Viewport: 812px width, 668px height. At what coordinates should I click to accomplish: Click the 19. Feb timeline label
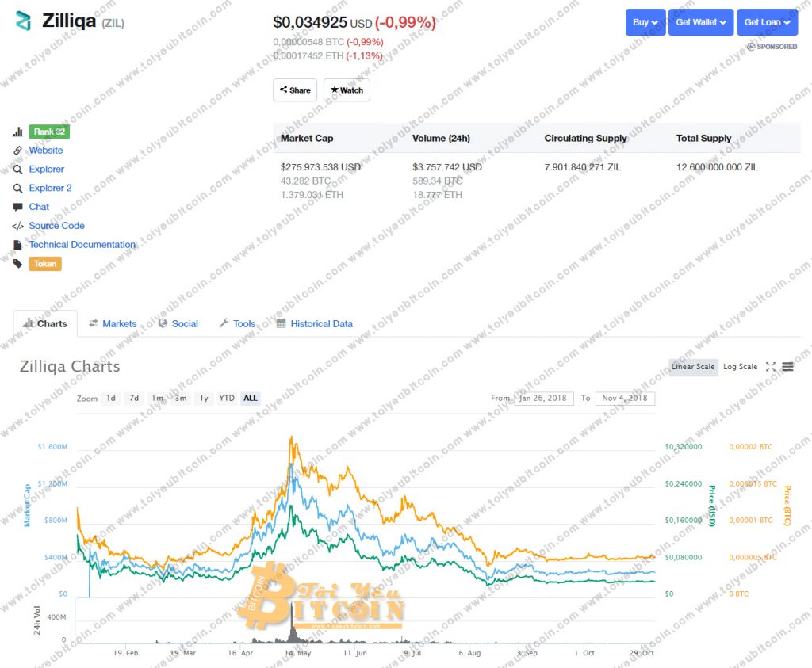tap(126, 653)
